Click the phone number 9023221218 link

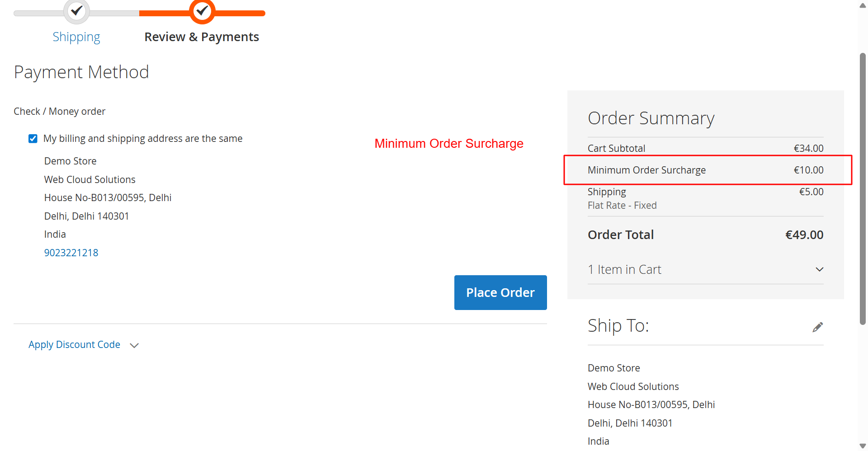pos(71,253)
